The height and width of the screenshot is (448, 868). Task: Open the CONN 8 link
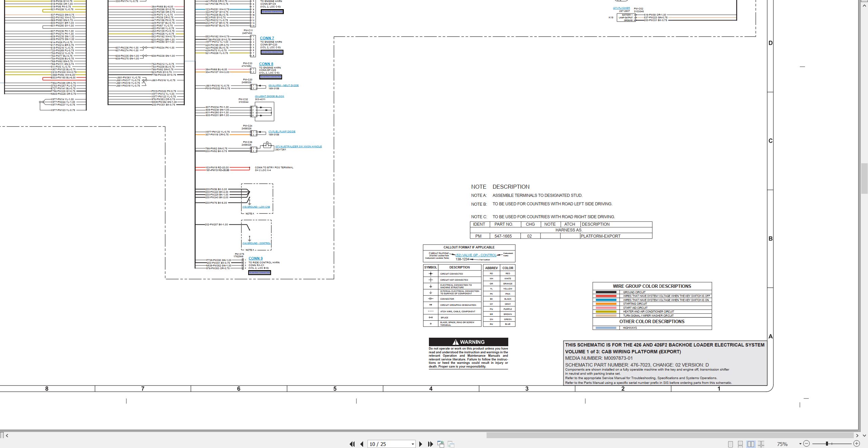(x=266, y=64)
